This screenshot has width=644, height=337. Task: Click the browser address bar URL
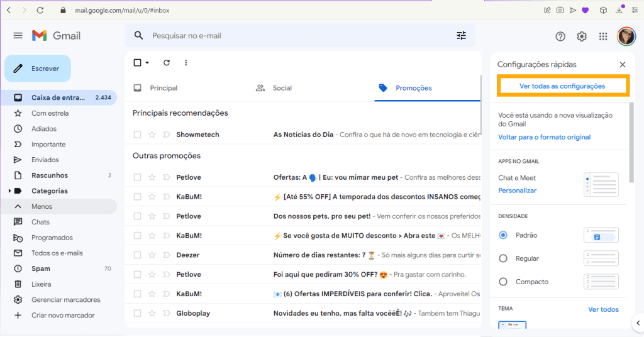[122, 10]
